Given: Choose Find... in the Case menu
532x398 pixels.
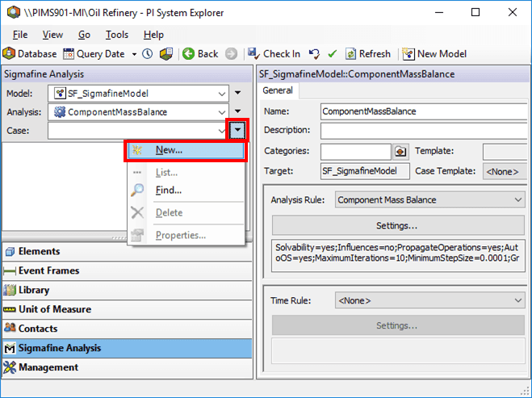Looking at the screenshot, I should pyautogui.click(x=186, y=191).
